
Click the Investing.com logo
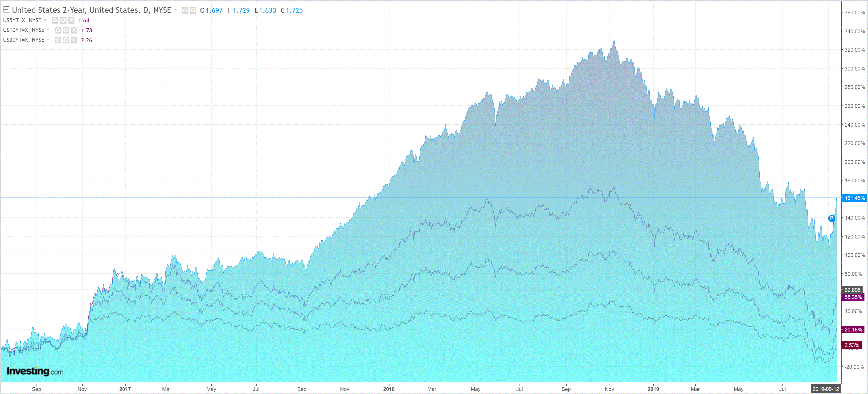point(35,371)
